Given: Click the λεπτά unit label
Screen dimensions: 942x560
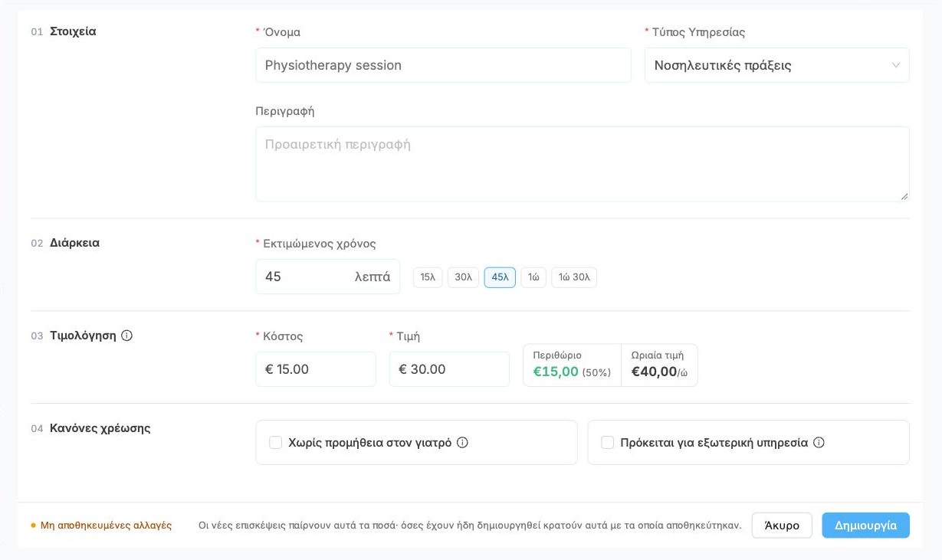Looking at the screenshot, I should tap(373, 277).
